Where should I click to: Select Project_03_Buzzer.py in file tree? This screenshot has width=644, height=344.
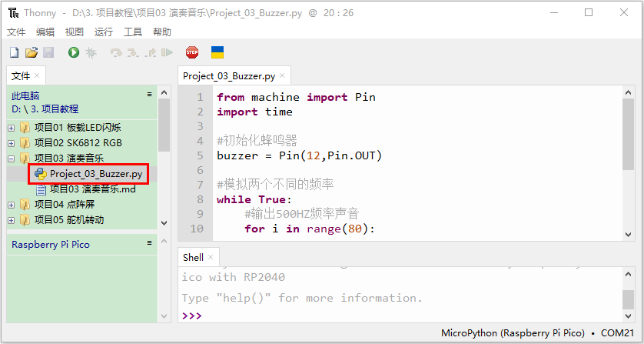point(96,174)
